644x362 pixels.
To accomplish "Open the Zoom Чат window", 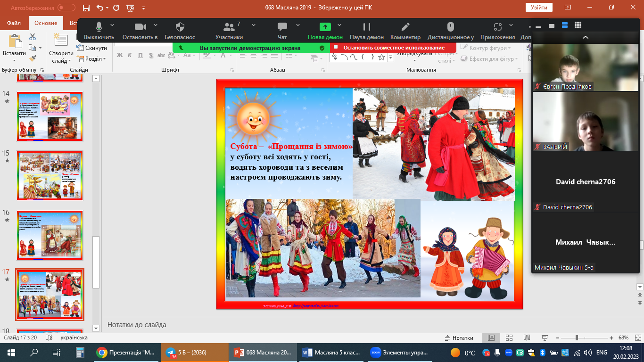I will 282,30.
